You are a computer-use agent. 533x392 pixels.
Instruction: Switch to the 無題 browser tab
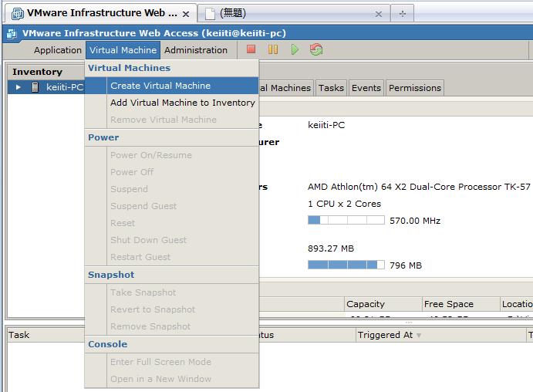(x=294, y=14)
